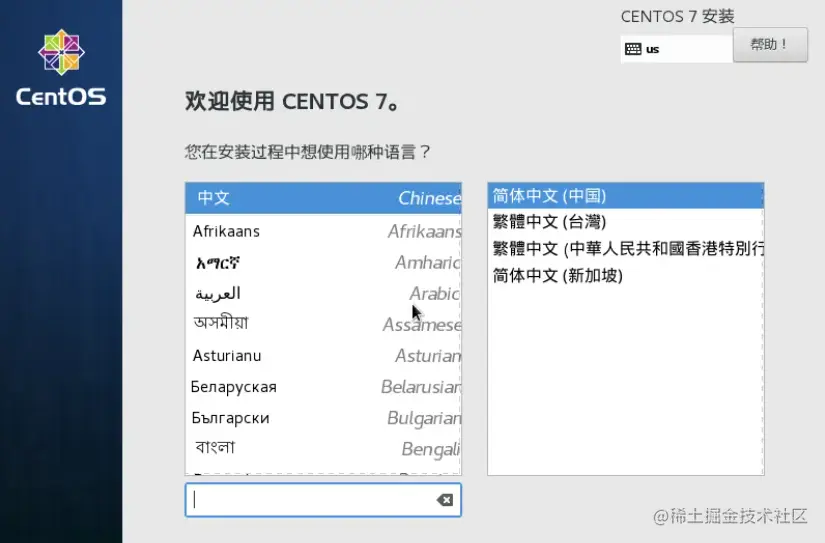825x543 pixels.
Task: Select Afrikaans from the language list
Action: coord(323,231)
